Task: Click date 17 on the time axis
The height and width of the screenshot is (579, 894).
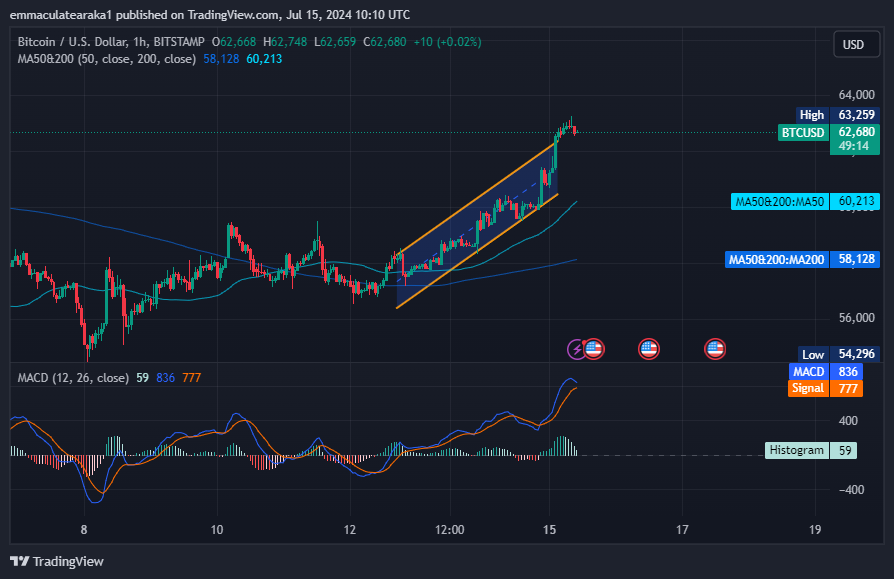Action: (682, 529)
